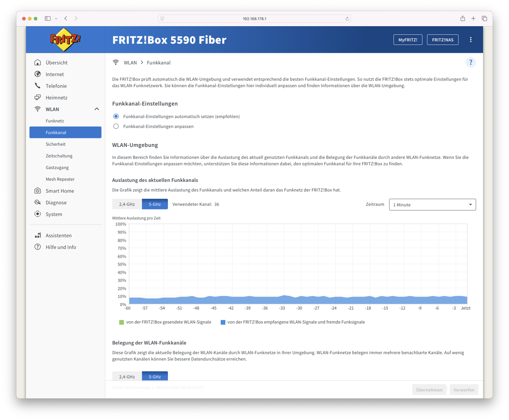Click the System icon

tap(38, 214)
